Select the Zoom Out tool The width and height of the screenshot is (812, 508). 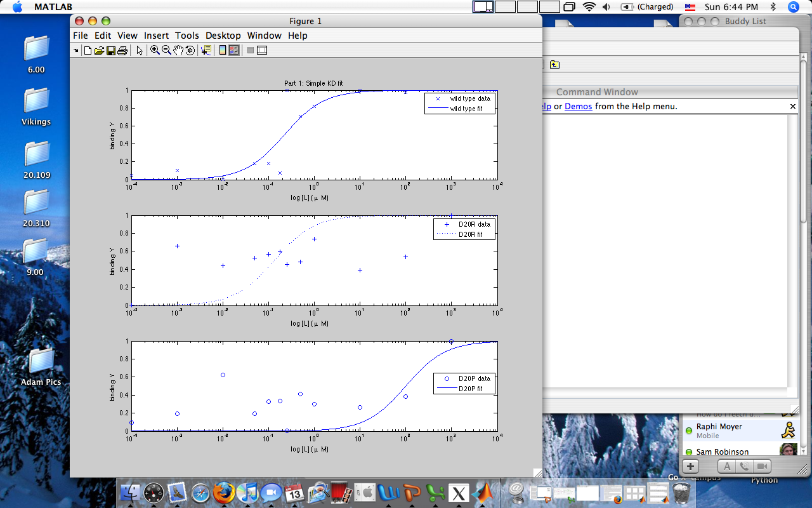[166, 51]
